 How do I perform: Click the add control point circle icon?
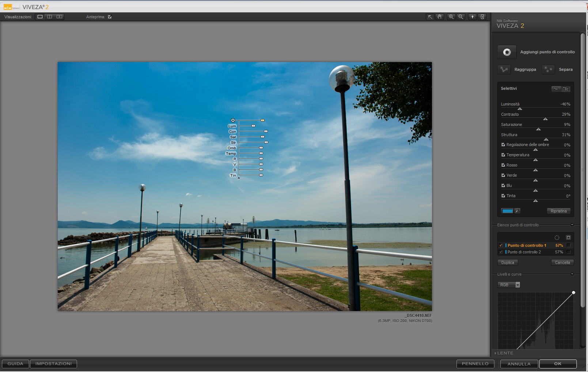pyautogui.click(x=507, y=52)
